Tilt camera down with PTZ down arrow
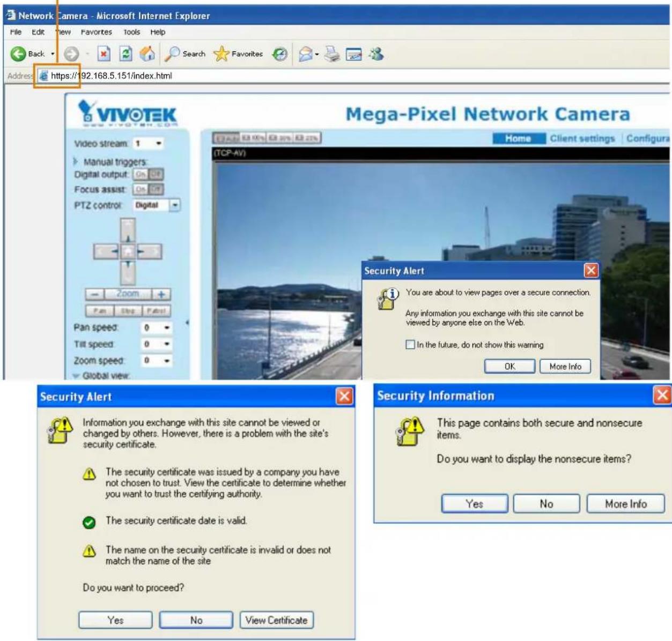672x641 pixels. pos(128,272)
